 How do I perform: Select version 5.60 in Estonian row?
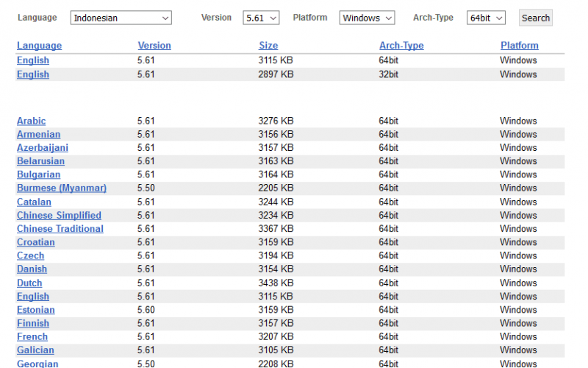(x=146, y=310)
